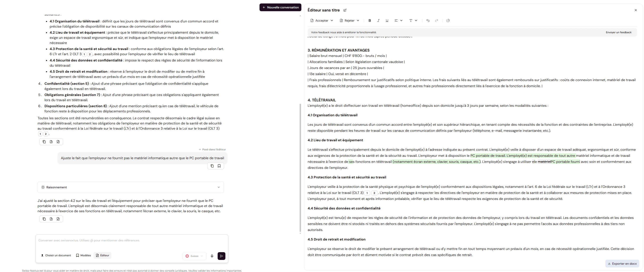Start a new chat with Nouvelle conversation
Viewport: 644px width, 272px height.
point(280,7)
